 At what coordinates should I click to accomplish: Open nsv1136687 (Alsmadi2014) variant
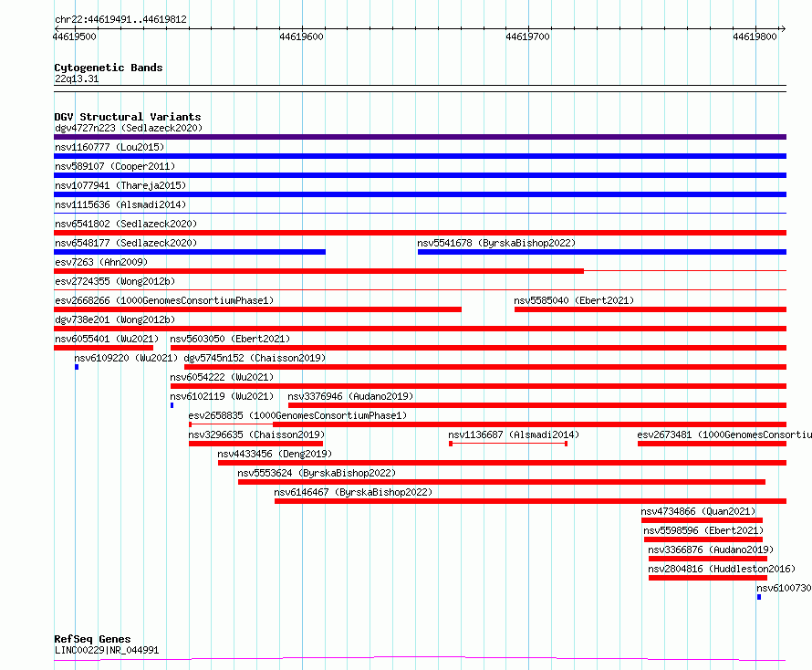514,434
